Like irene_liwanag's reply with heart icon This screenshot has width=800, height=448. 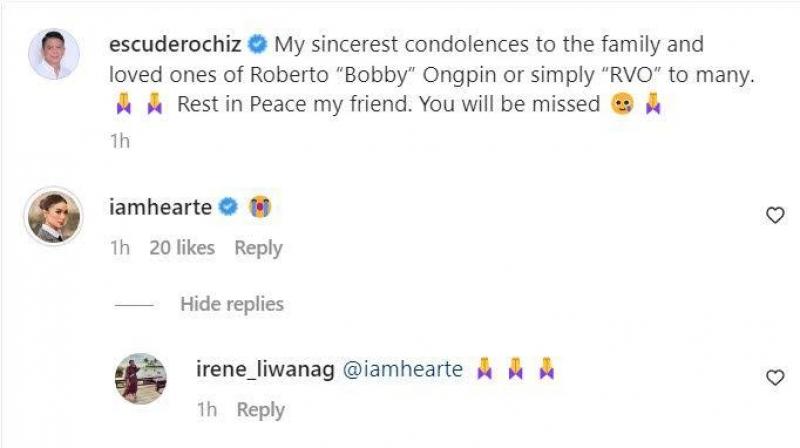point(774,377)
